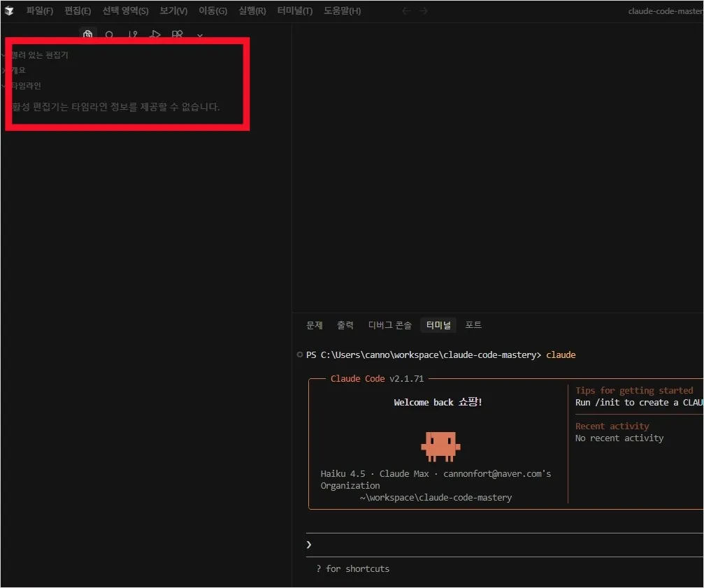Viewport: 704px width, 588px height.
Task: Switch to the 포트 tab
Action: 473,324
